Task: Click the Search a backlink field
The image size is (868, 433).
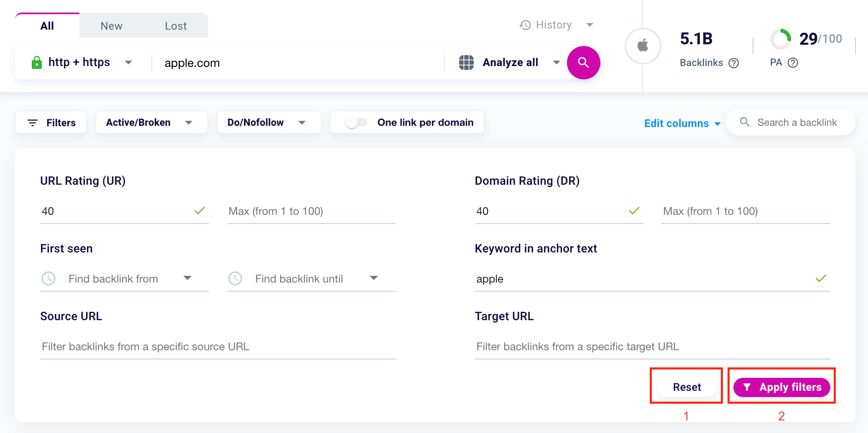Action: click(797, 122)
